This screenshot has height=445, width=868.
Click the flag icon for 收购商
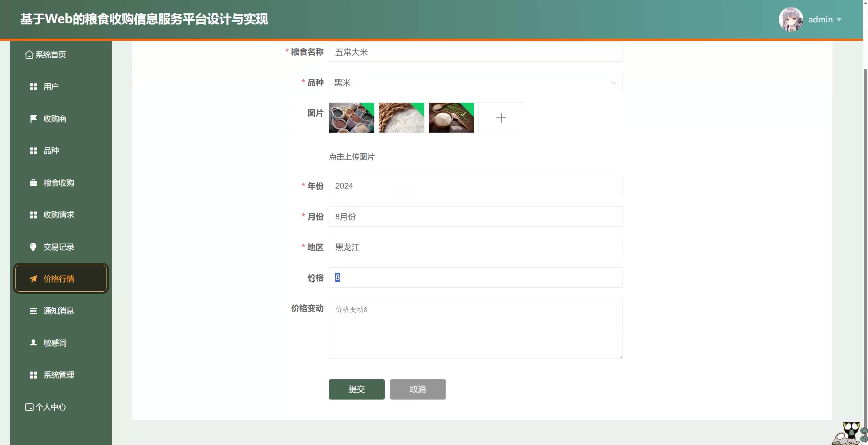33,119
